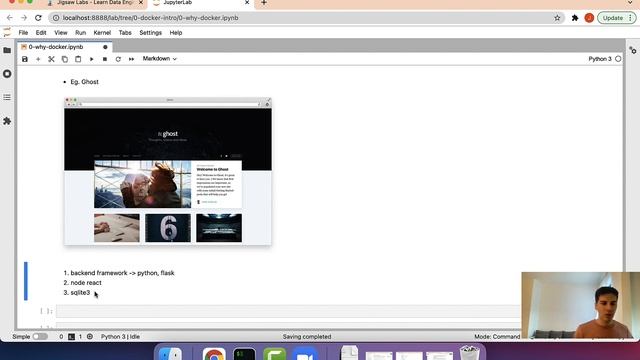The width and height of the screenshot is (640, 360).
Task: Click the Python 3 kernel name
Action: click(600, 59)
